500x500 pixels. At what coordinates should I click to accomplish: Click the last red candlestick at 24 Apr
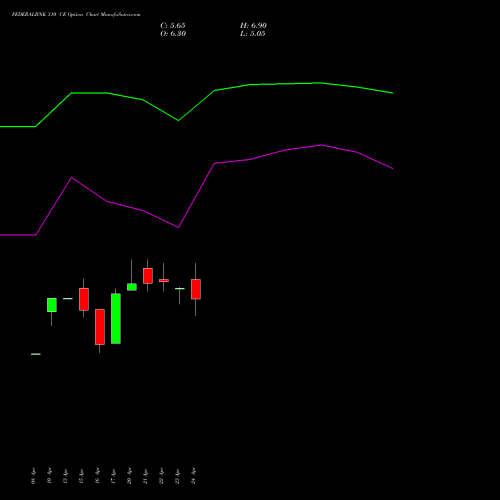tap(196, 289)
